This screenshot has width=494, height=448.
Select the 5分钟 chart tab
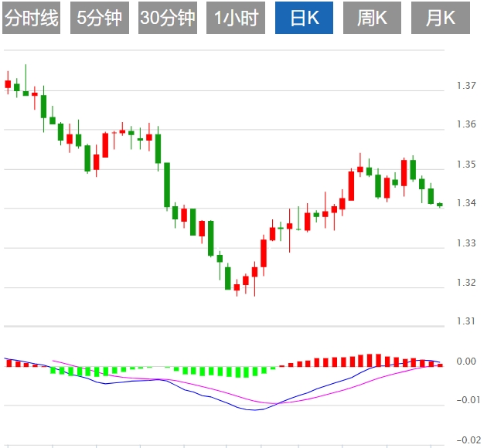pyautogui.click(x=99, y=19)
